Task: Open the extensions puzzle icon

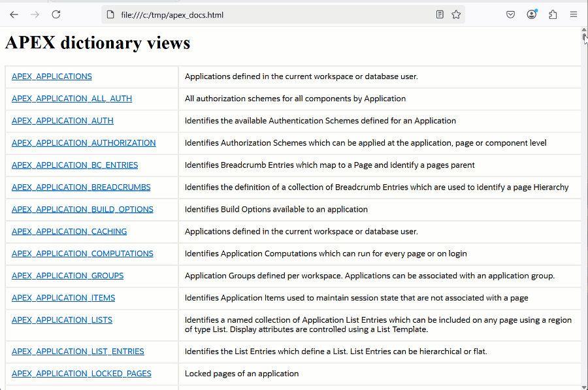Action: (x=553, y=14)
